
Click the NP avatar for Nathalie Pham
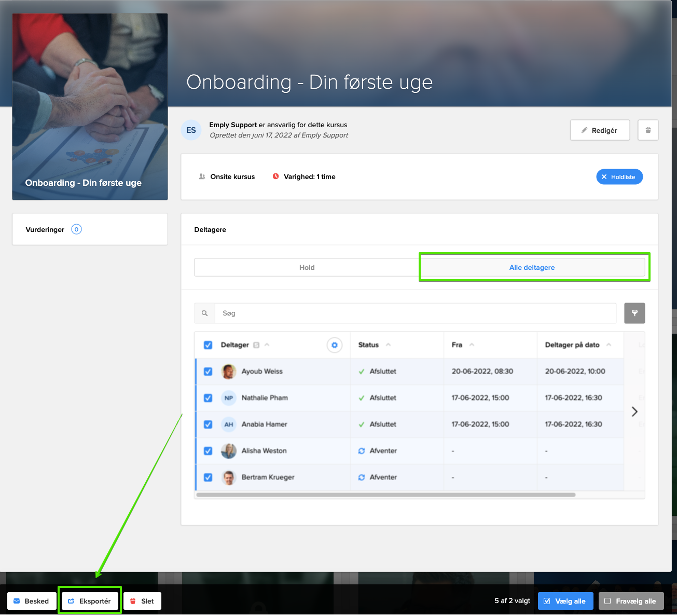(229, 398)
